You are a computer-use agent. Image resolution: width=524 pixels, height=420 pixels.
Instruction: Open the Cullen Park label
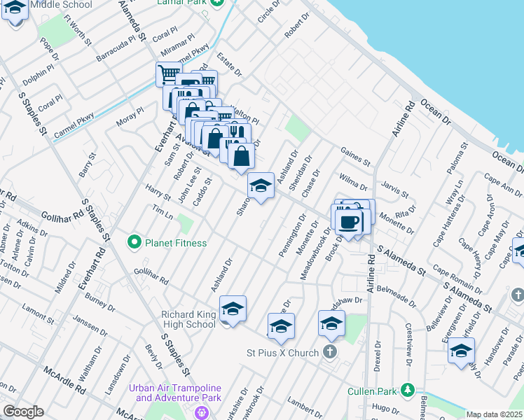coord(372,391)
